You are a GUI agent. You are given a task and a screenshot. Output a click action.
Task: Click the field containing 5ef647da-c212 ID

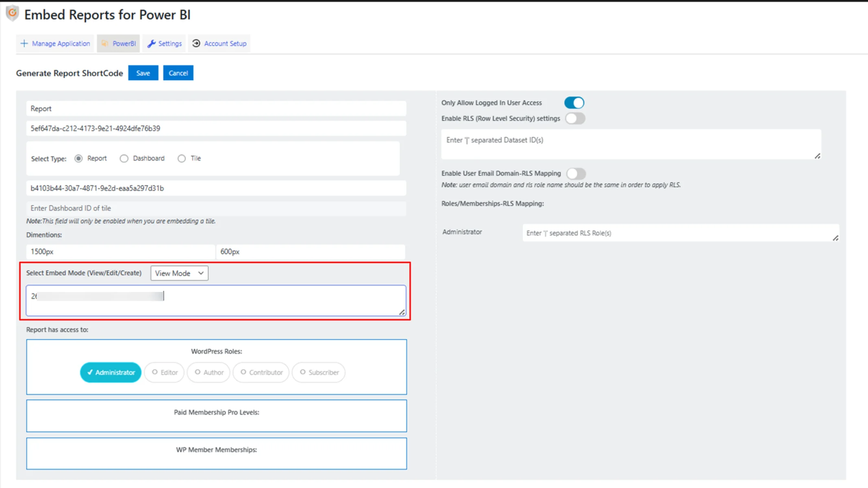click(x=216, y=128)
